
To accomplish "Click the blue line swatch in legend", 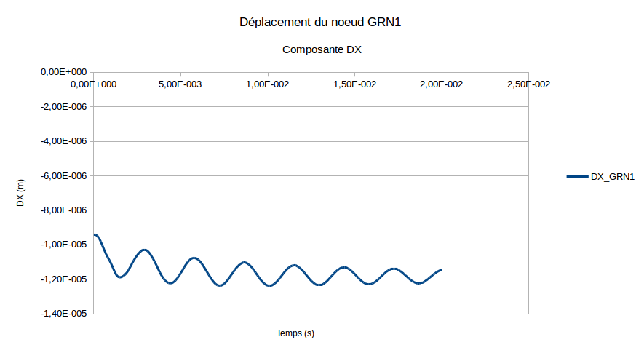I will (x=576, y=176).
